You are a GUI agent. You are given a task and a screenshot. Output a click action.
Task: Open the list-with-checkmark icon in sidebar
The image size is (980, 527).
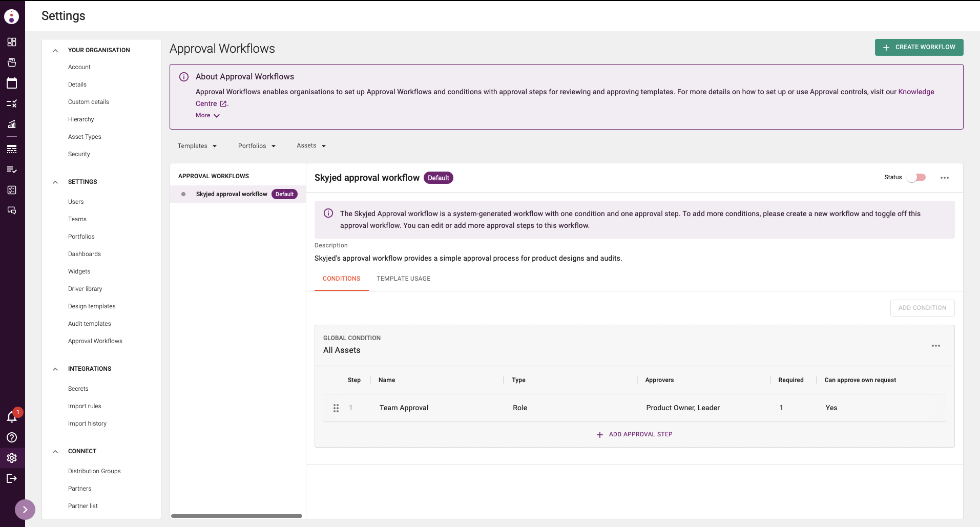12,170
